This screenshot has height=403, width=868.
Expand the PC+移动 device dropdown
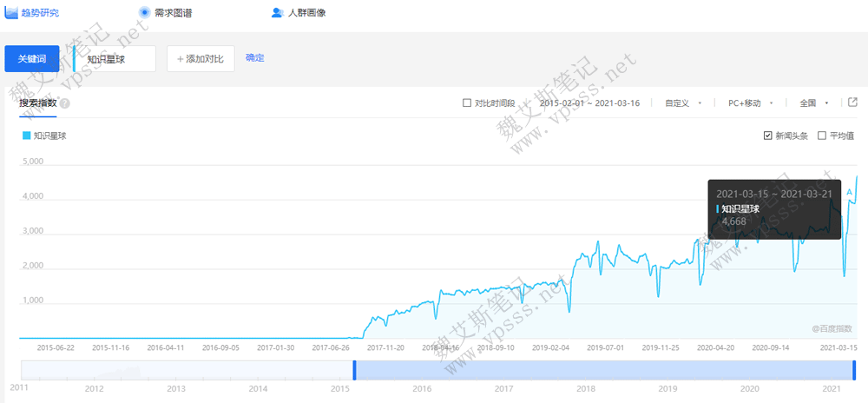[750, 102]
